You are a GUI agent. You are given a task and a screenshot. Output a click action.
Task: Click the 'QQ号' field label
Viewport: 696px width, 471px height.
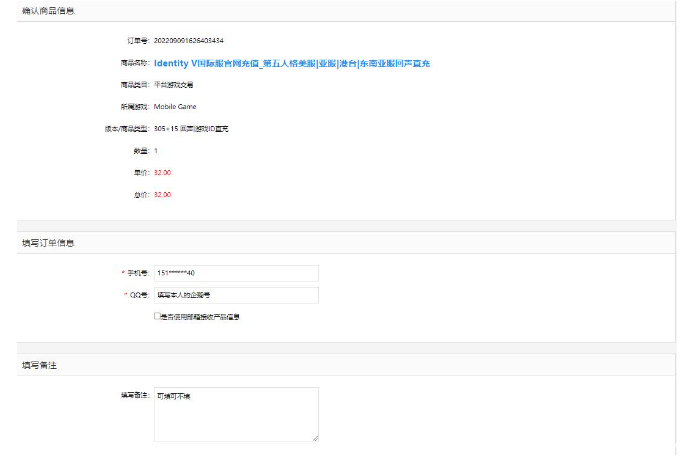click(x=137, y=295)
